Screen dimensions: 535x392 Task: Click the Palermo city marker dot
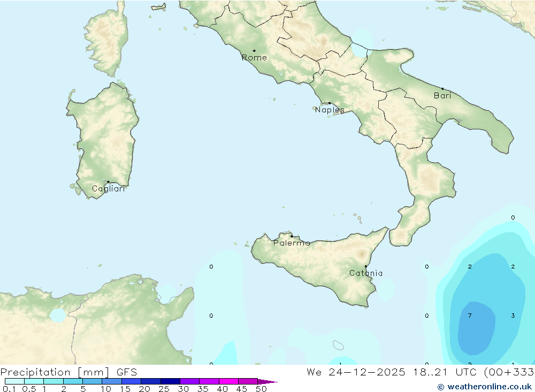pyautogui.click(x=292, y=236)
